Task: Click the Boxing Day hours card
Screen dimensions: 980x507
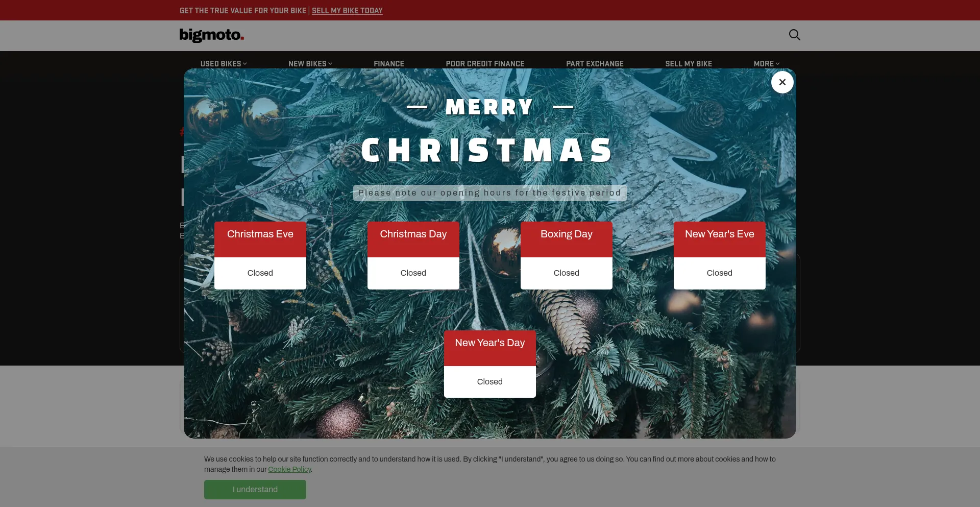Action: [567, 255]
